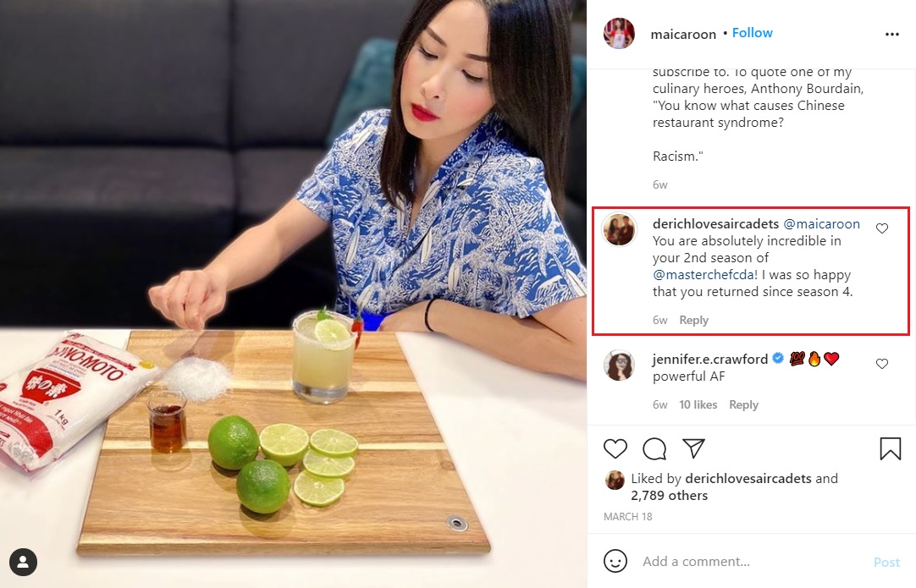View the 2,789 others who liked
916x588 pixels.
click(669, 496)
